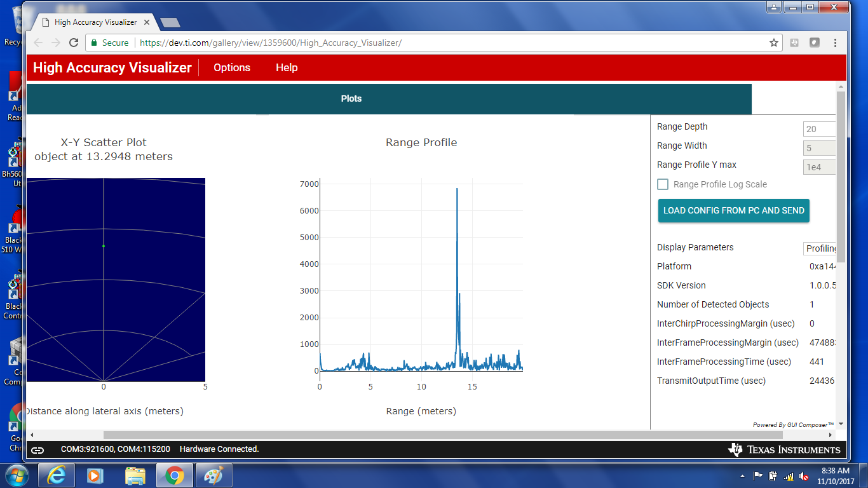Show hidden system tray icons

743,476
